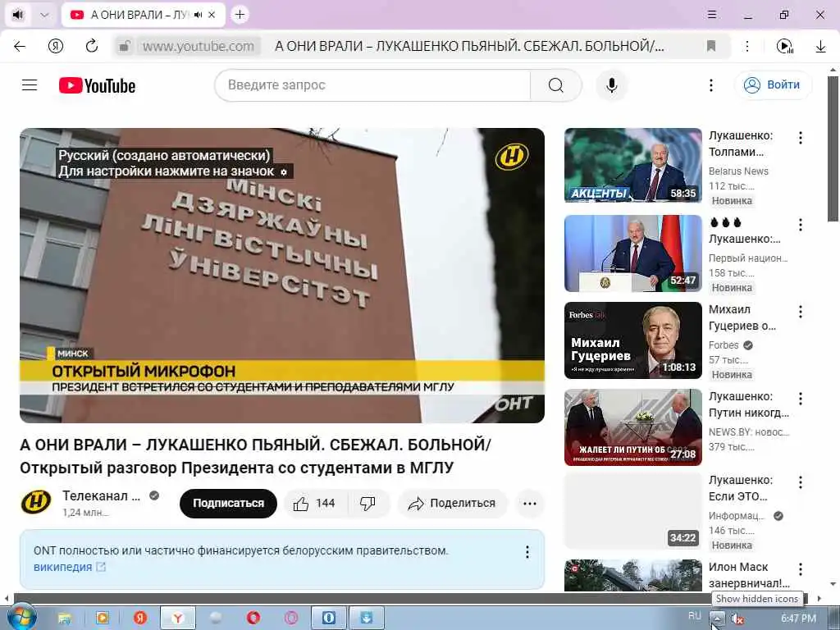Screen dimensions: 840x630
Task: Open the taskbar button with the blue download-arrow icon
Action: pos(367,619)
